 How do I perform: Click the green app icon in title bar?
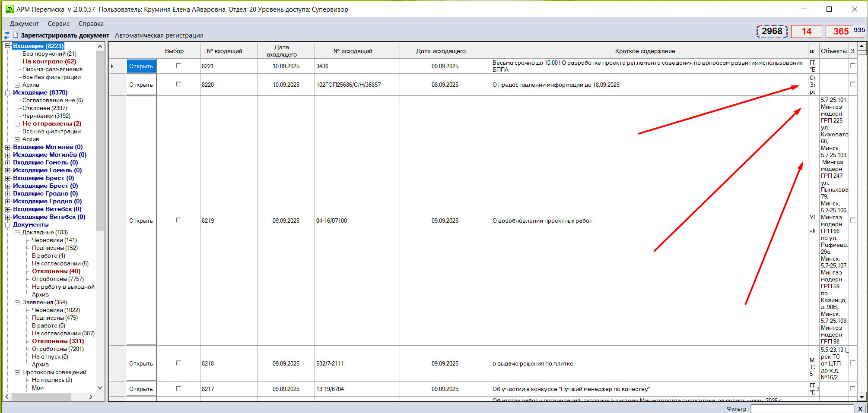[10, 9]
